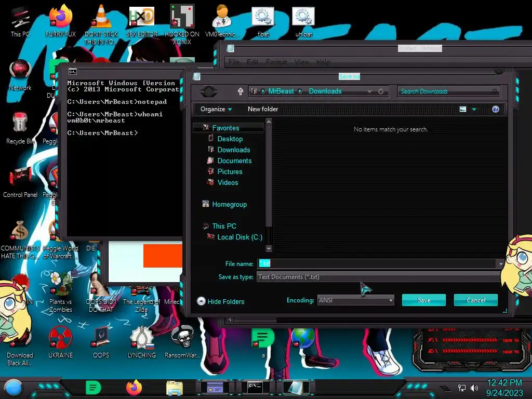Open the Help menu in Notepad
This screenshot has height=399, width=532.
(x=323, y=62)
